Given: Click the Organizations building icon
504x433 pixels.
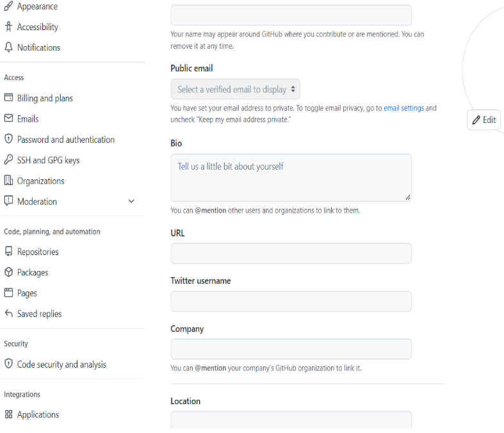Looking at the screenshot, I should click(8, 181).
